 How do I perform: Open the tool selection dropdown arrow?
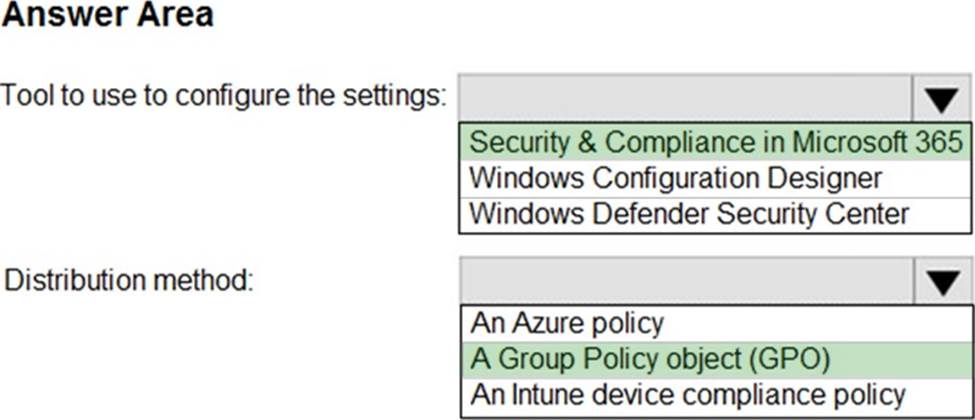[941, 99]
